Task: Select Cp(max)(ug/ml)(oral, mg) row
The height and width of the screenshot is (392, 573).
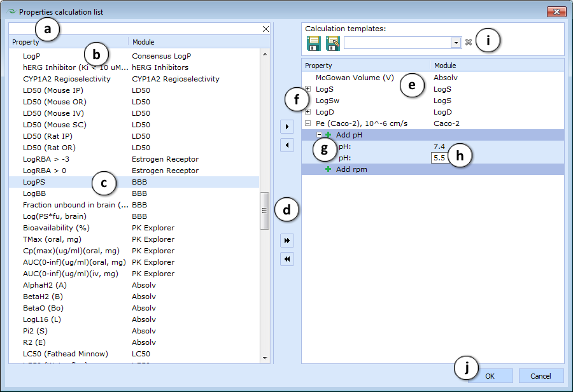Action: (x=134, y=251)
